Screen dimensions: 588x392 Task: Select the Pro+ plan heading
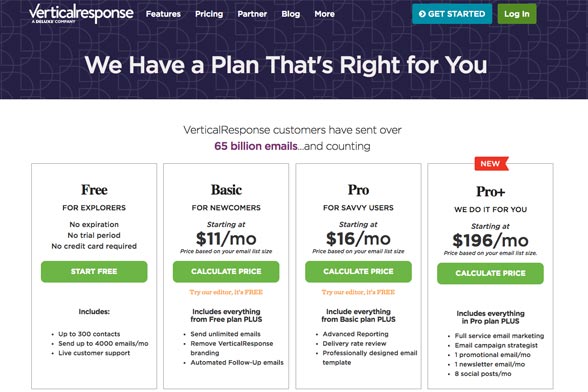490,192
